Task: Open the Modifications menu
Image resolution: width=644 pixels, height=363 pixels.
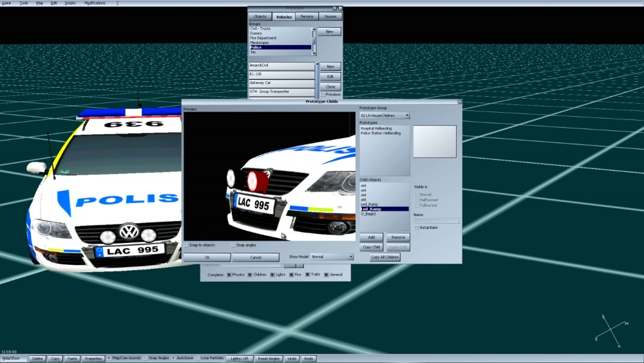Action: point(95,3)
